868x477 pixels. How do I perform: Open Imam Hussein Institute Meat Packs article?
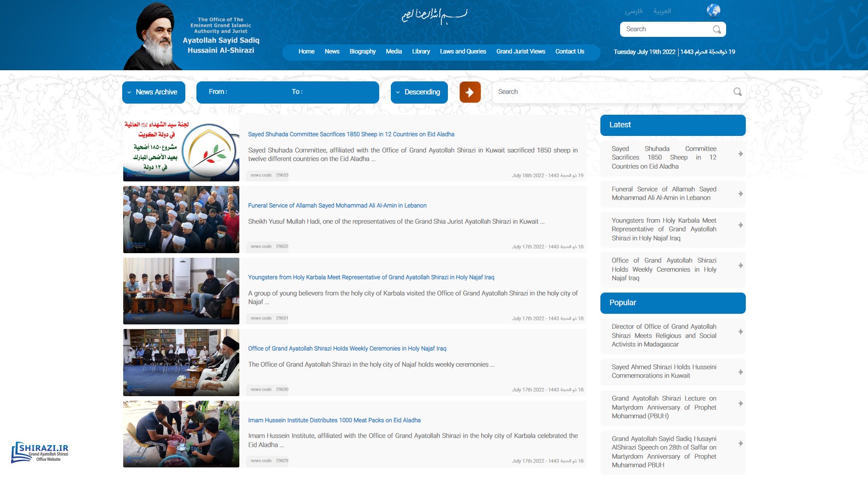(x=334, y=420)
